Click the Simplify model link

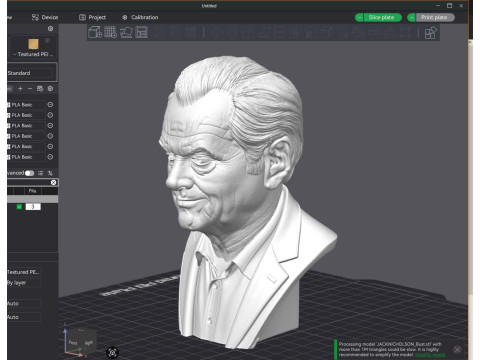point(430,355)
